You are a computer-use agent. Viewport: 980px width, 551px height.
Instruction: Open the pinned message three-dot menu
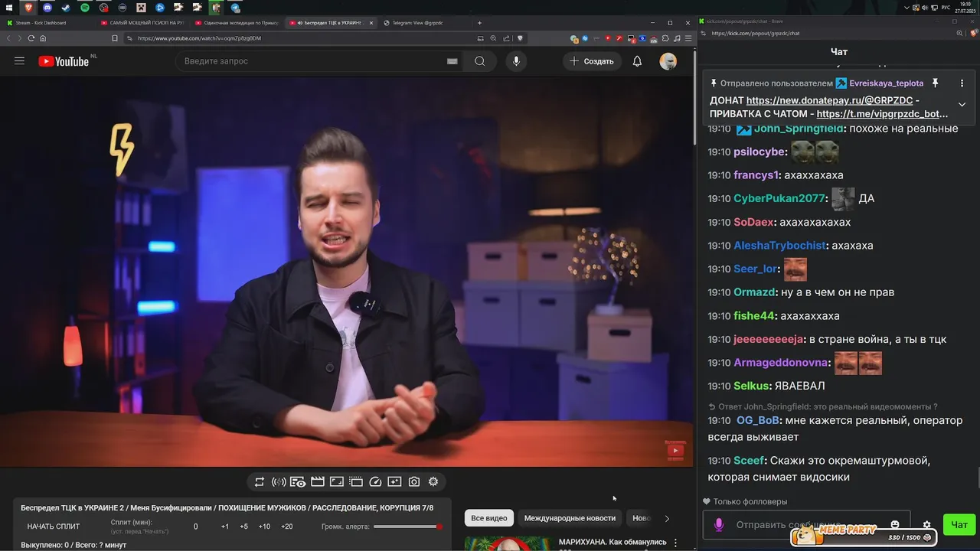962,83
